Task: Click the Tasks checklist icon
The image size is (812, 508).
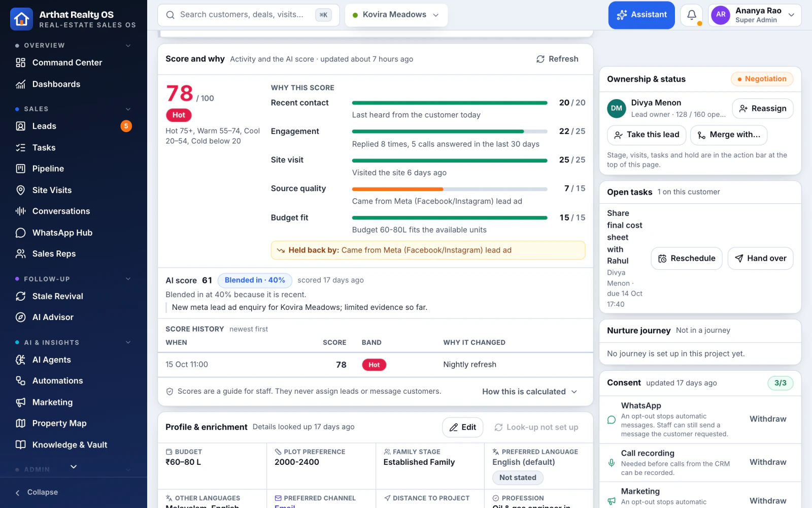Action: click(20, 148)
